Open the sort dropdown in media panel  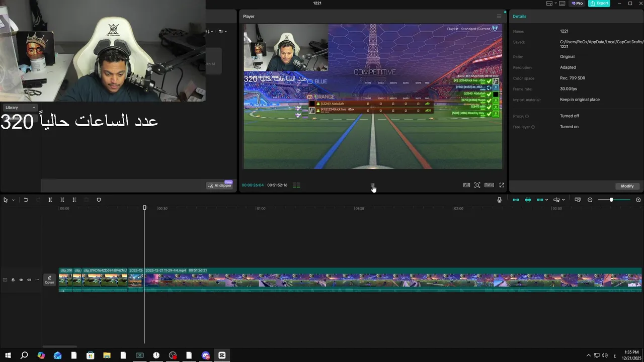click(x=210, y=31)
